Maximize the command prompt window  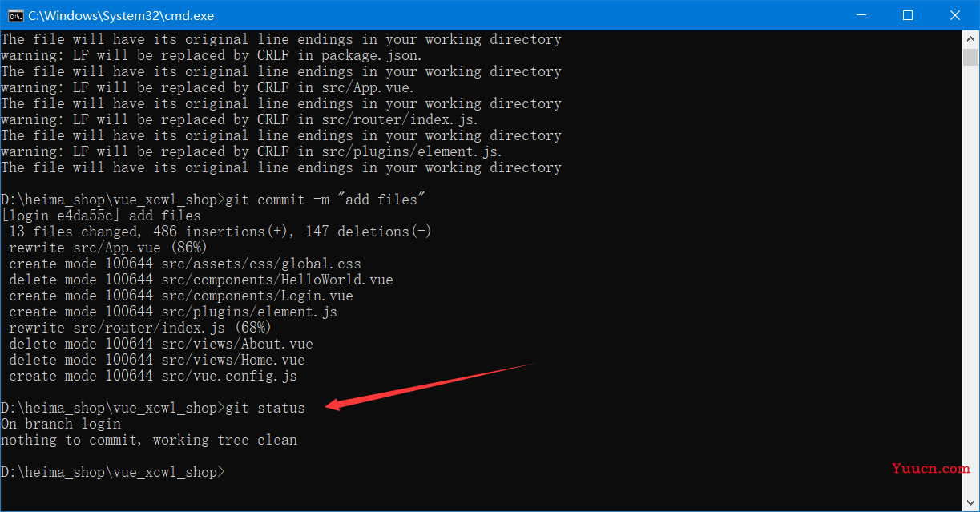(908, 15)
